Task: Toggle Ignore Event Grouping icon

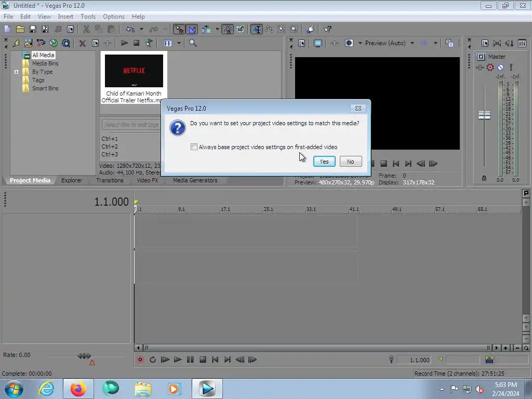Action: pyautogui.click(x=240, y=29)
